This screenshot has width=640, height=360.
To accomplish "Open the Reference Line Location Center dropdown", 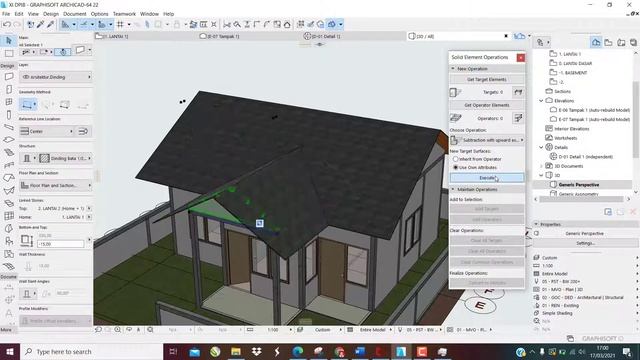I will tap(47, 131).
